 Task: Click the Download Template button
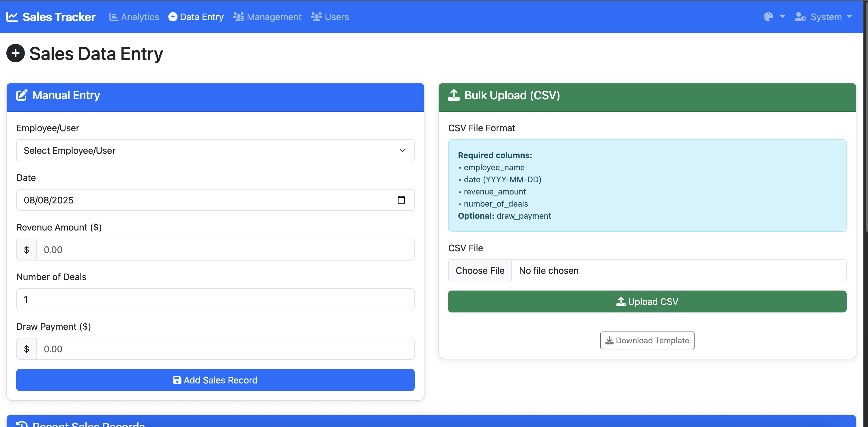(x=647, y=340)
